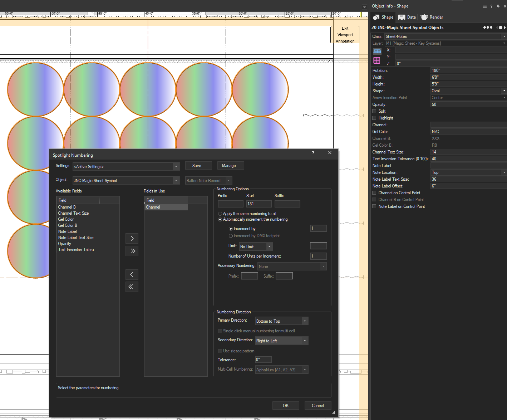Open the Limit 'No Limit' dropdown

point(256,246)
